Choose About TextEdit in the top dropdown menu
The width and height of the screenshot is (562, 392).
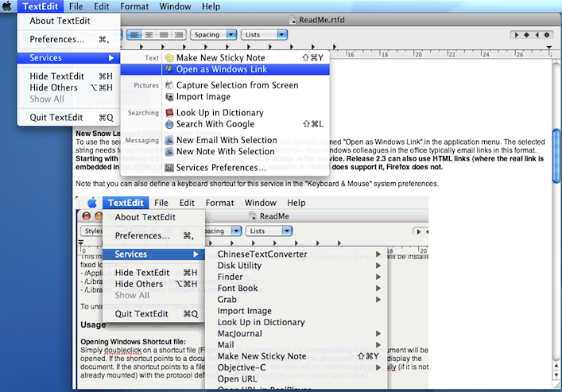click(x=68, y=21)
